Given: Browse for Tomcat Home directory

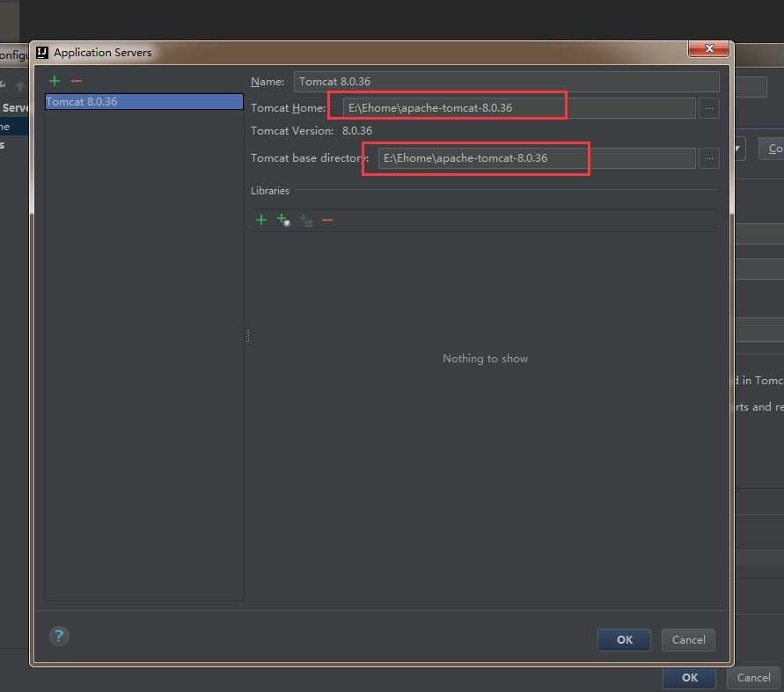Looking at the screenshot, I should [709, 108].
